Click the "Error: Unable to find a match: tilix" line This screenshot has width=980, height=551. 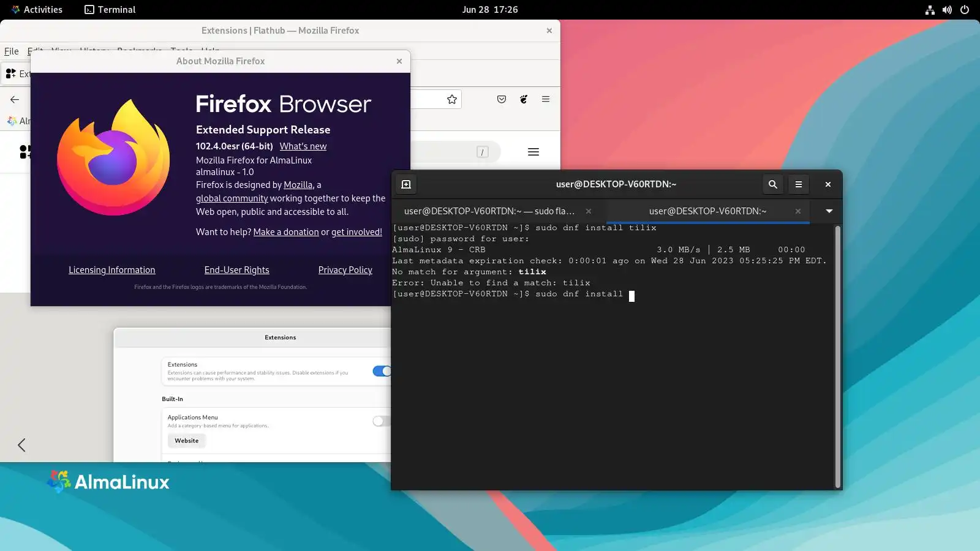491,283
